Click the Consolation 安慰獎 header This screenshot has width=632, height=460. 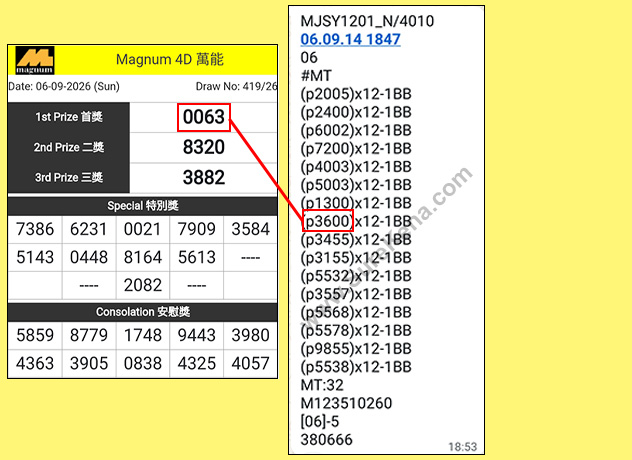[143, 312]
